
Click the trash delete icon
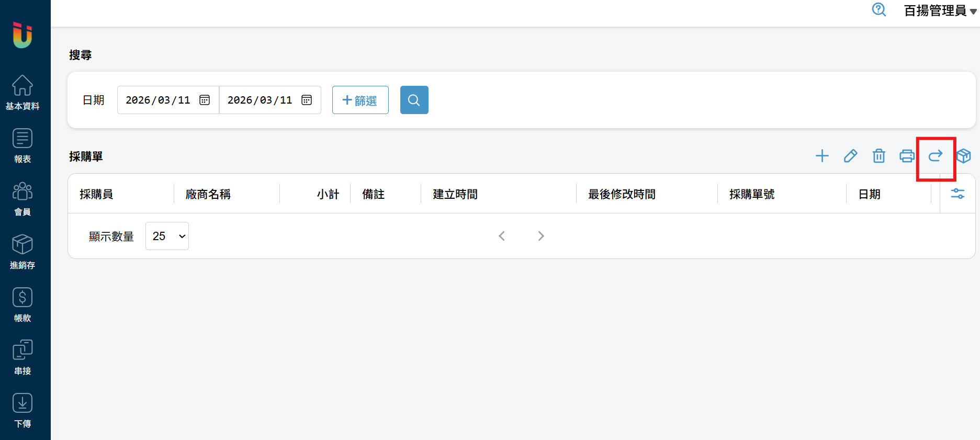[878, 156]
